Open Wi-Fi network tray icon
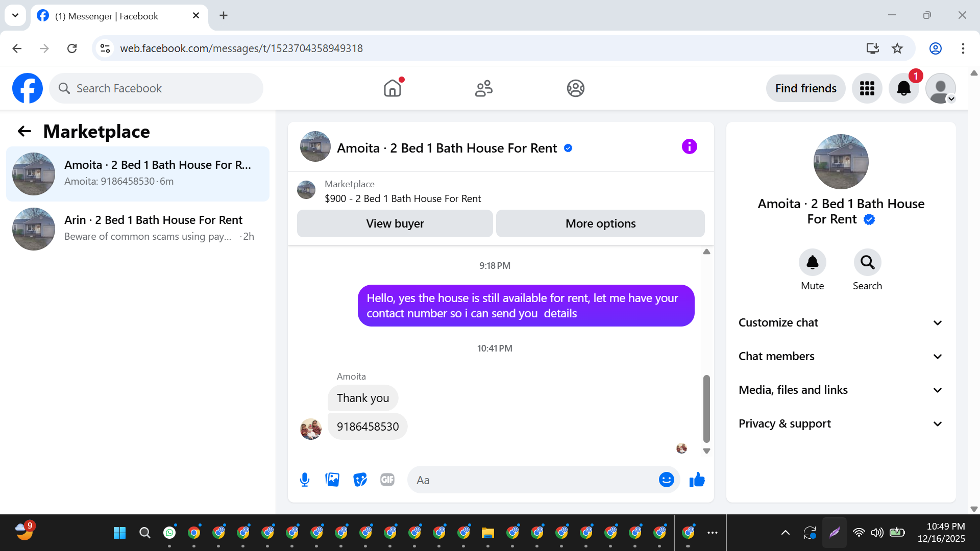The height and width of the screenshot is (551, 980). tap(859, 533)
